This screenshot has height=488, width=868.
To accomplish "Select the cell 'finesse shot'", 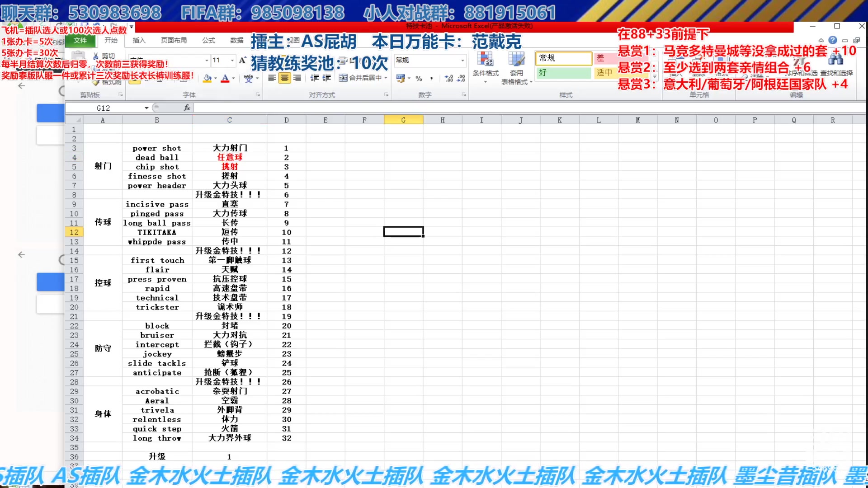I will pos(157,176).
